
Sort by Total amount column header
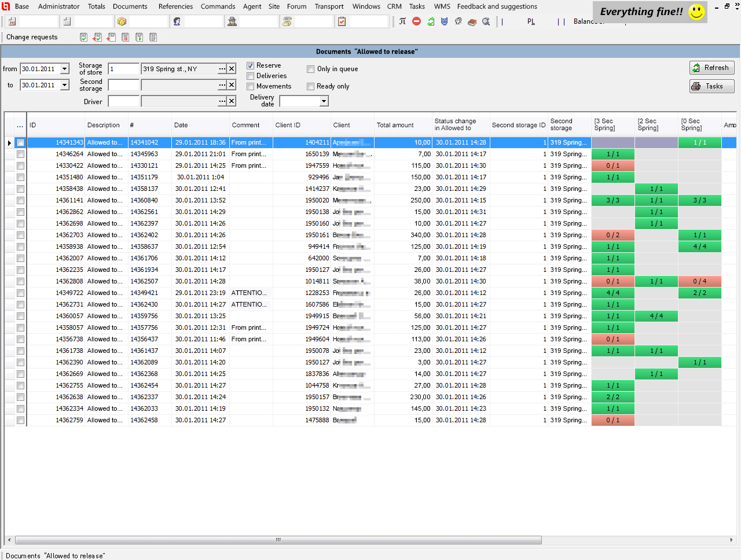403,126
